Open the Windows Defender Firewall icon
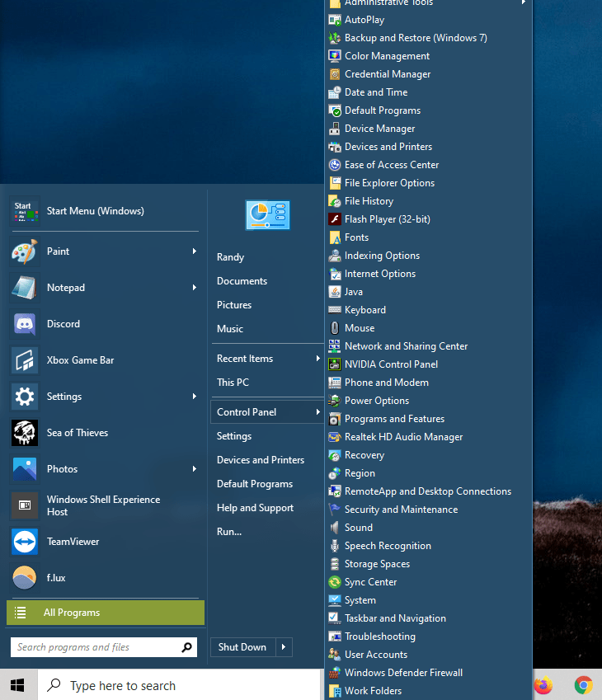Image resolution: width=602 pixels, height=700 pixels. pos(335,673)
